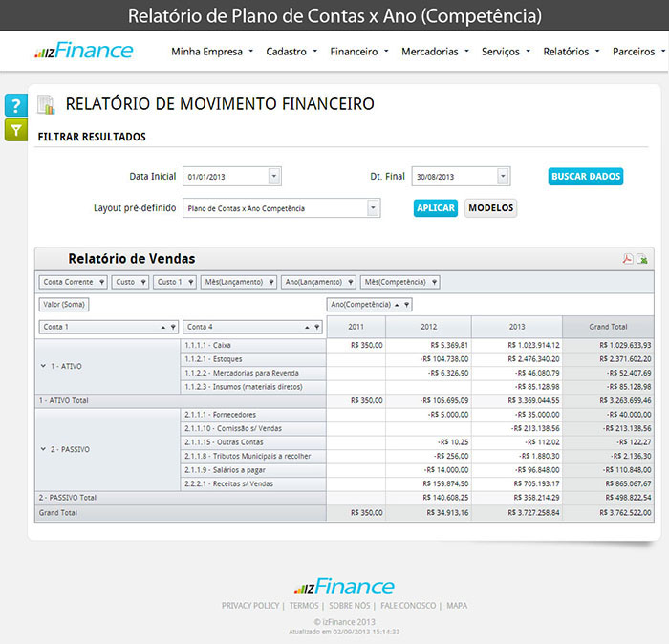Collapse the 2 - PASSIVO row group
Screen dimensions: 669x644
pos(43,449)
